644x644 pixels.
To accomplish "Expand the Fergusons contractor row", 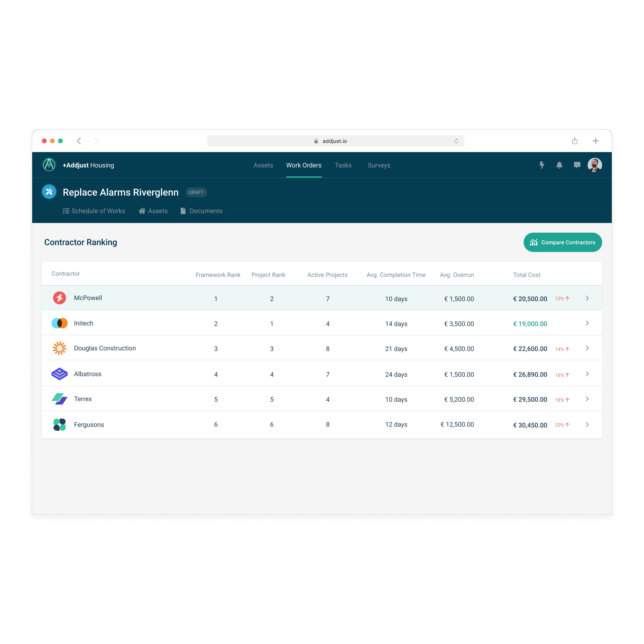I will (587, 424).
